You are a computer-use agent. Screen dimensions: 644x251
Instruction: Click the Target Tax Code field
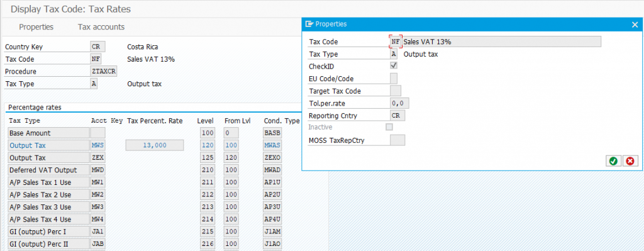point(396,91)
